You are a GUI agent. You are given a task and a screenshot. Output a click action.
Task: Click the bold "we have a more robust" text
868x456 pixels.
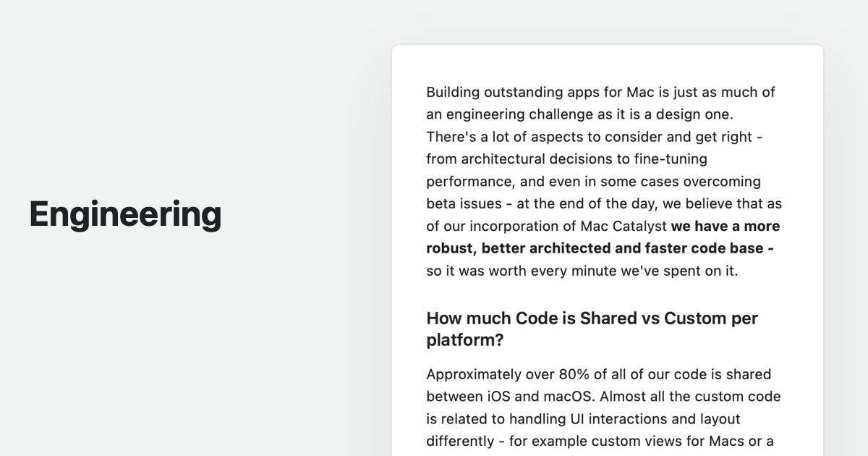click(x=726, y=226)
